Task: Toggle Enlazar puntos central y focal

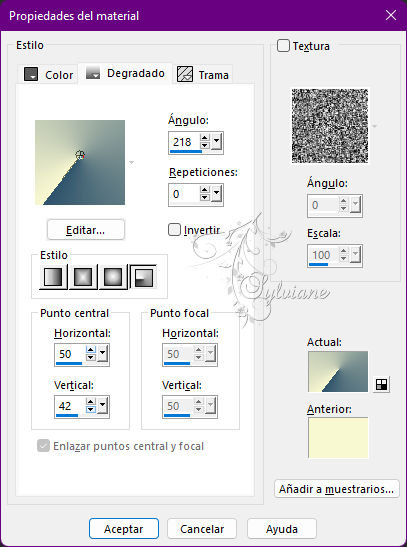Action: pos(43,446)
